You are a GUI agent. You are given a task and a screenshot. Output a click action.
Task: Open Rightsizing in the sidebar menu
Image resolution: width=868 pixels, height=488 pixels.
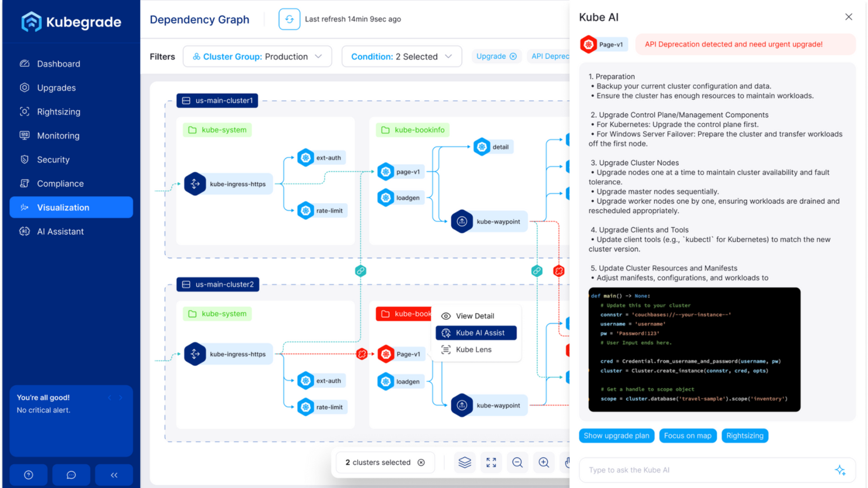click(58, 111)
